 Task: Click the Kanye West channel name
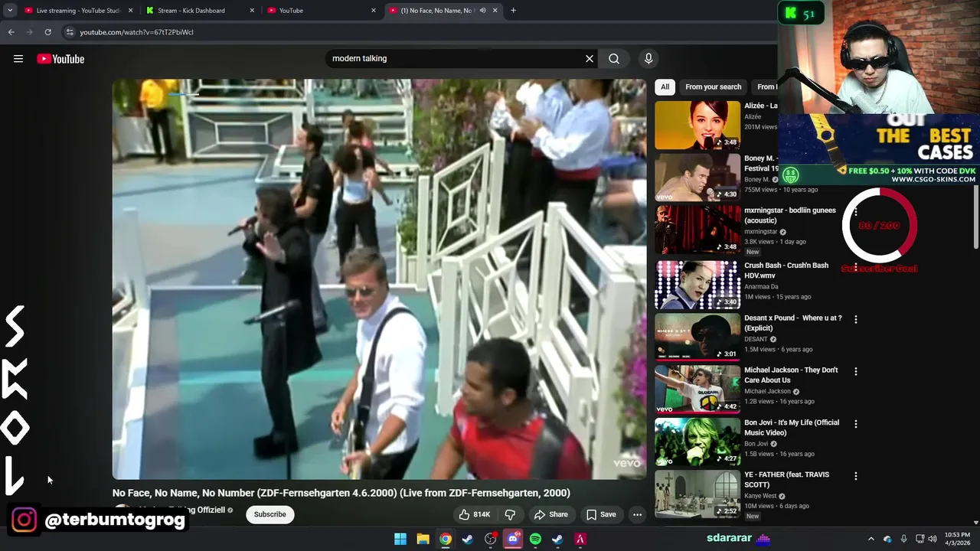(762, 496)
